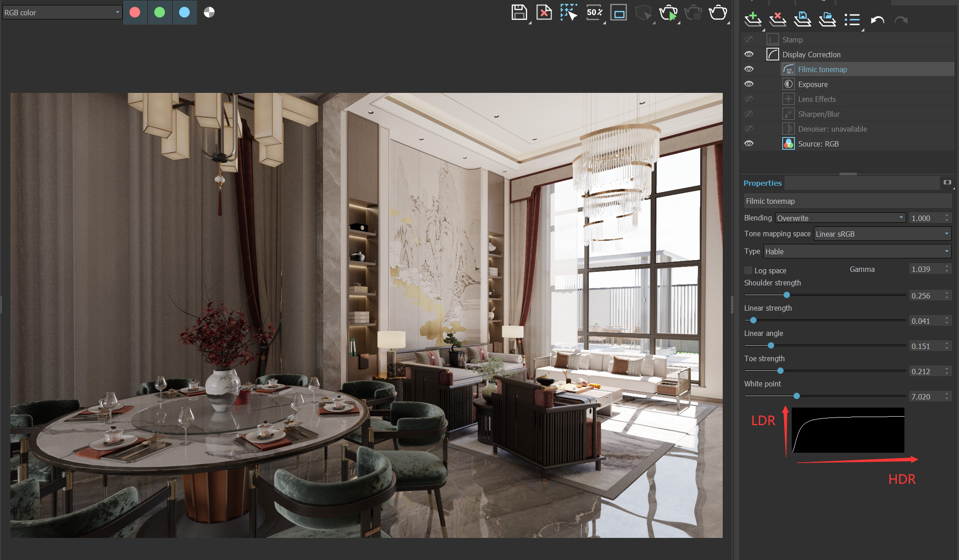Hide the Filmic tonemap layer
The image size is (959, 560).
pyautogui.click(x=749, y=69)
